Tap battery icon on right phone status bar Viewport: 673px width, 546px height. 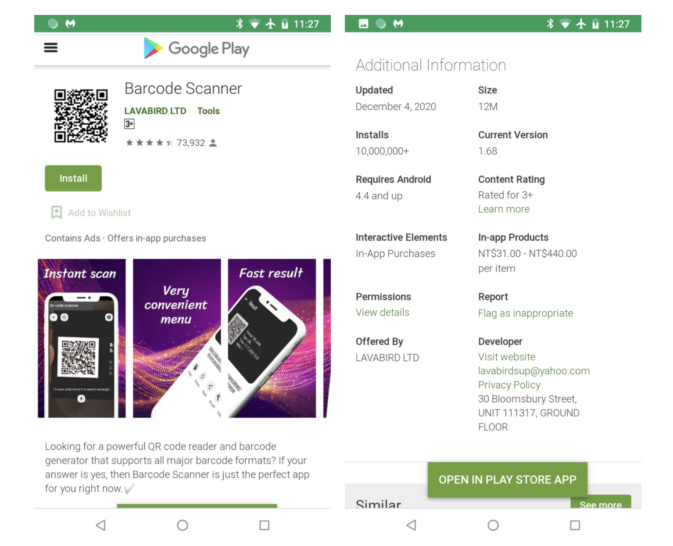pyautogui.click(x=595, y=24)
